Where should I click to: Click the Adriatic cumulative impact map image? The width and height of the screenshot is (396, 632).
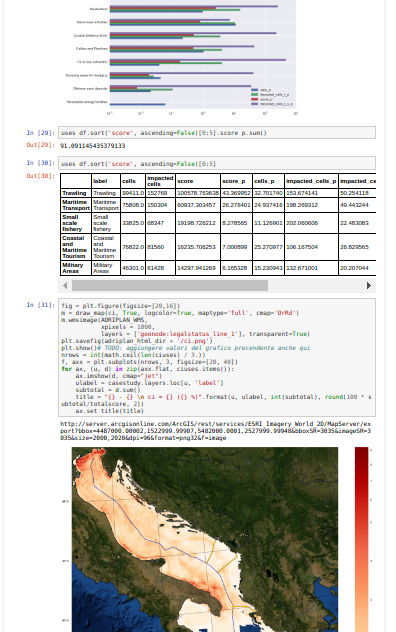pyautogui.click(x=205, y=539)
